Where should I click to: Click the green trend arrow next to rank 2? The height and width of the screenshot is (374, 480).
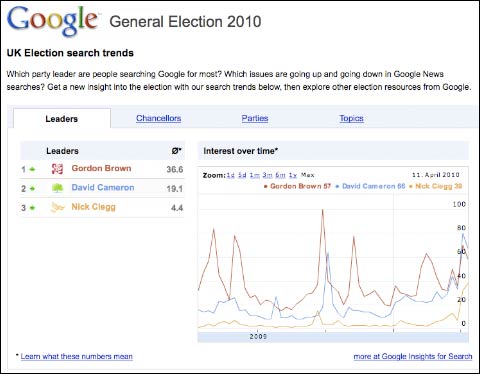click(x=32, y=189)
